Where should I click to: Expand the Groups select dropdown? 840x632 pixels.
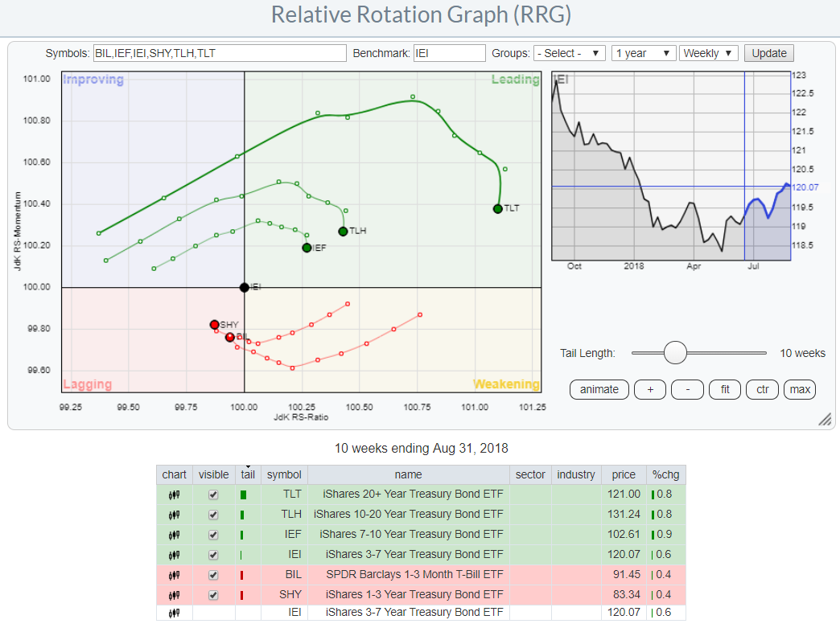pos(569,53)
